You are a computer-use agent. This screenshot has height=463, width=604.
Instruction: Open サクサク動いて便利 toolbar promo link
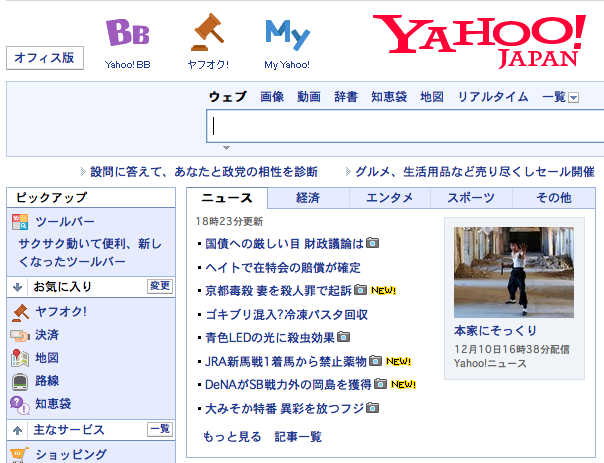point(90,253)
